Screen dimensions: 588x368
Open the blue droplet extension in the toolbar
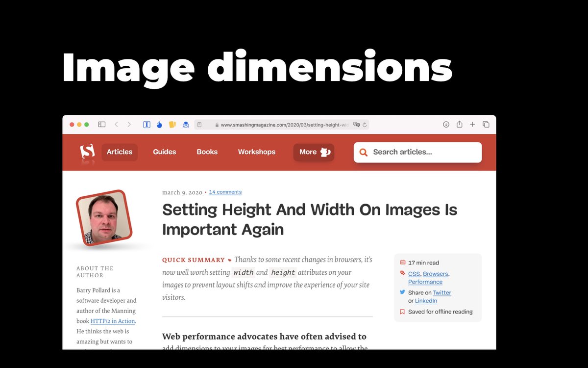tap(159, 124)
